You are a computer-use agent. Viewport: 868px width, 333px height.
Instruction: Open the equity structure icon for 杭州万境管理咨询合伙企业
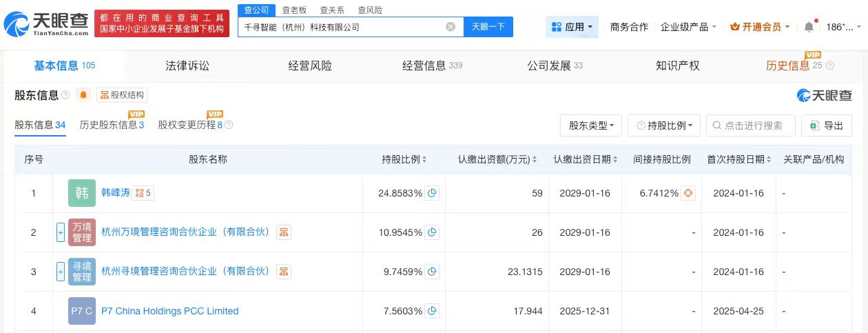click(284, 232)
